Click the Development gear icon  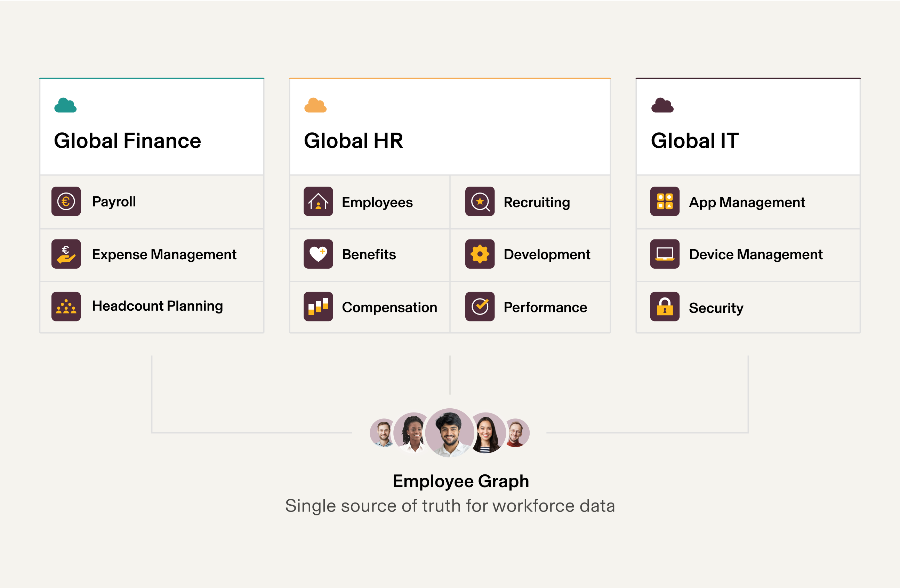[480, 254]
